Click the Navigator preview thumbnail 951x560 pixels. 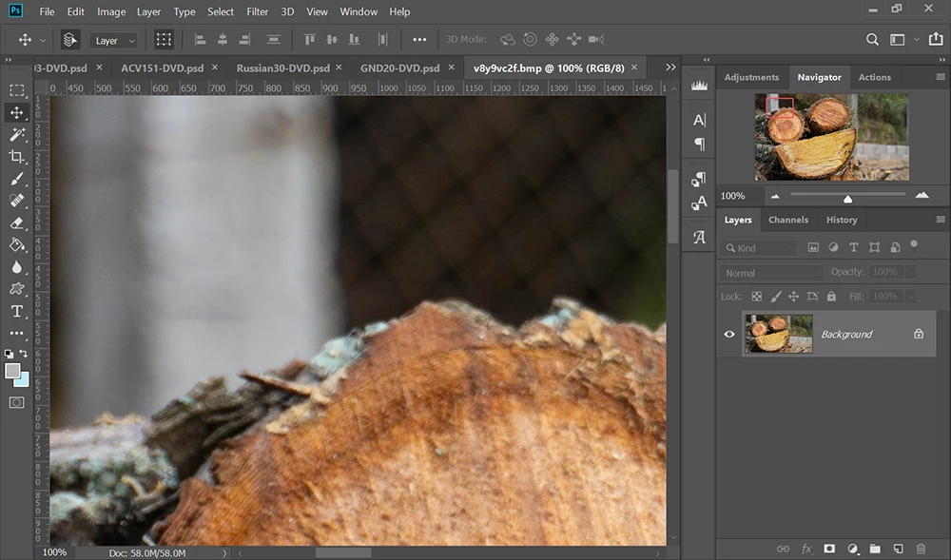tap(831, 137)
